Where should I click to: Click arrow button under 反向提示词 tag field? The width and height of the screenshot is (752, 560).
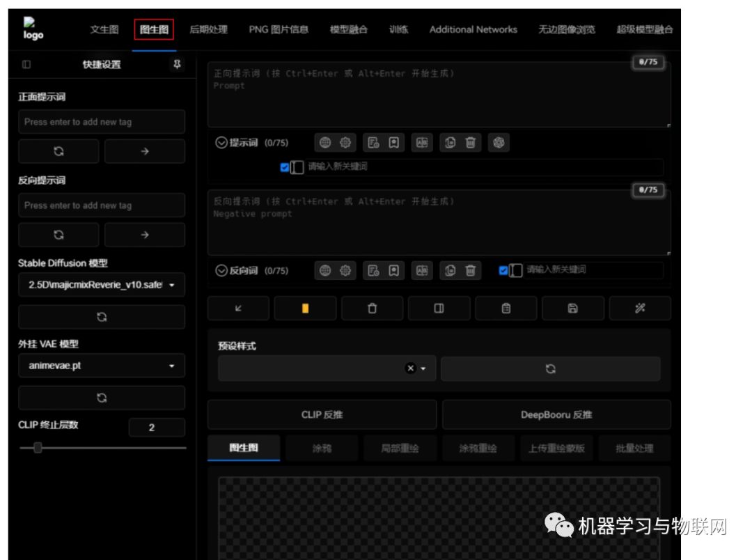coord(145,235)
